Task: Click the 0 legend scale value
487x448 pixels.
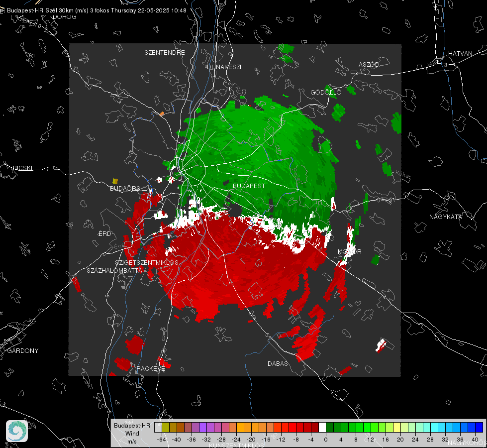Action: (x=325, y=440)
